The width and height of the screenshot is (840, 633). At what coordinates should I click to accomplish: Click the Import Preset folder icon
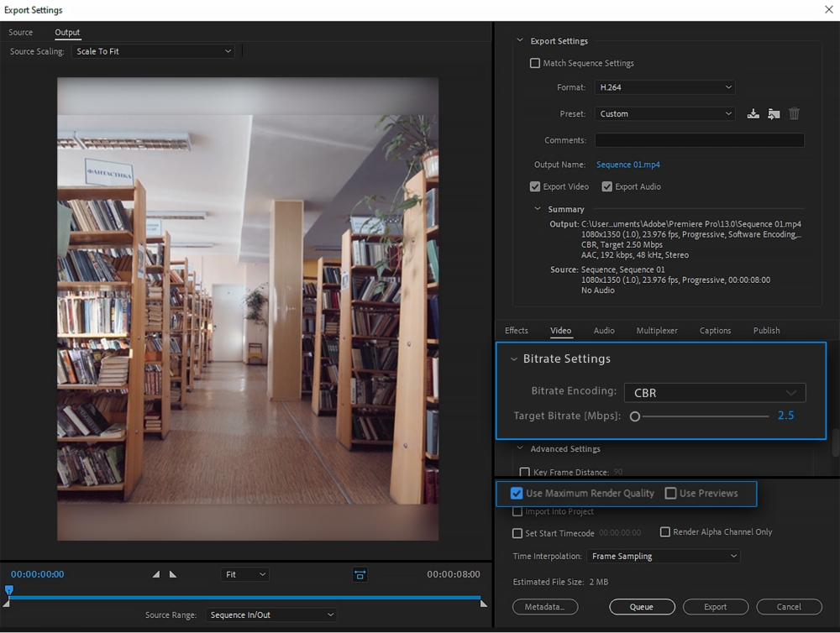click(774, 114)
